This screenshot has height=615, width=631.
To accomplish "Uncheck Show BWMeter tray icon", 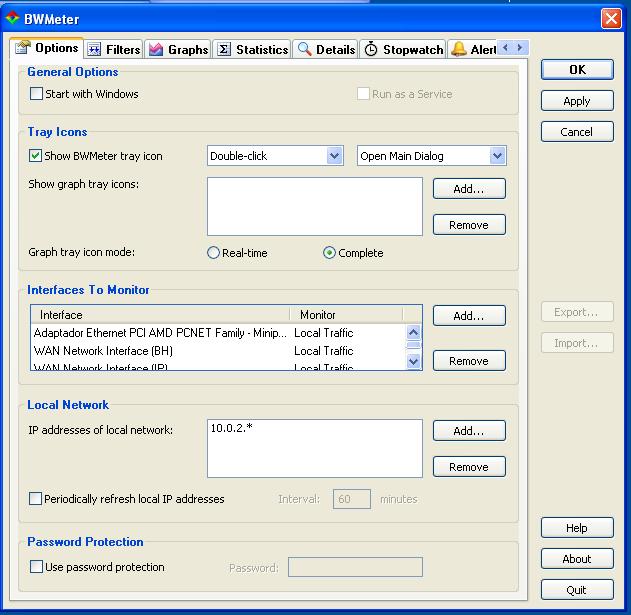I will point(35,156).
